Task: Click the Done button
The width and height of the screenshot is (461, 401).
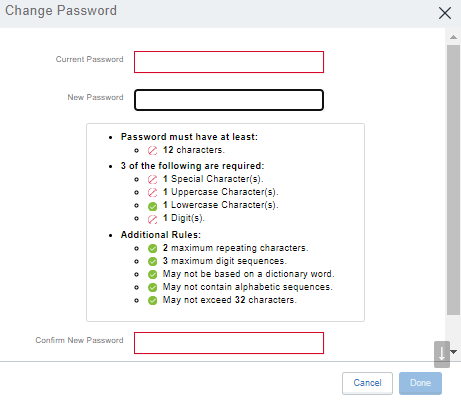Action: (420, 383)
